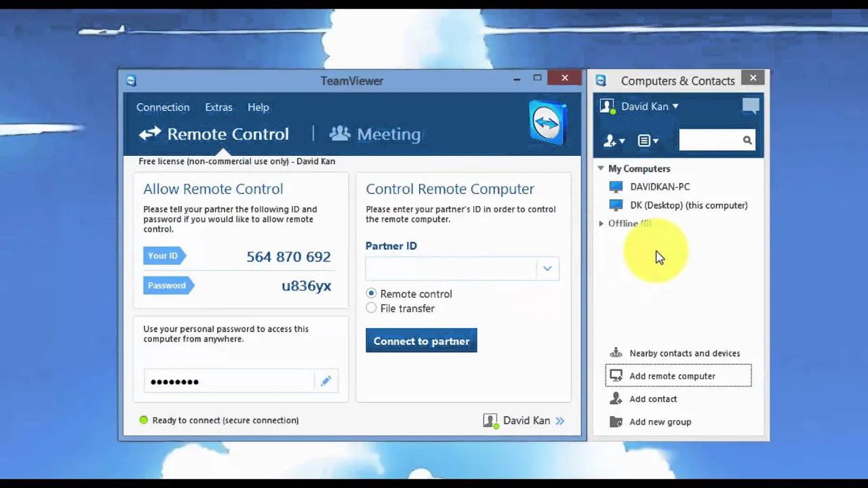Click the double chevron next to David Kan
The width and height of the screenshot is (868, 488).
(560, 421)
